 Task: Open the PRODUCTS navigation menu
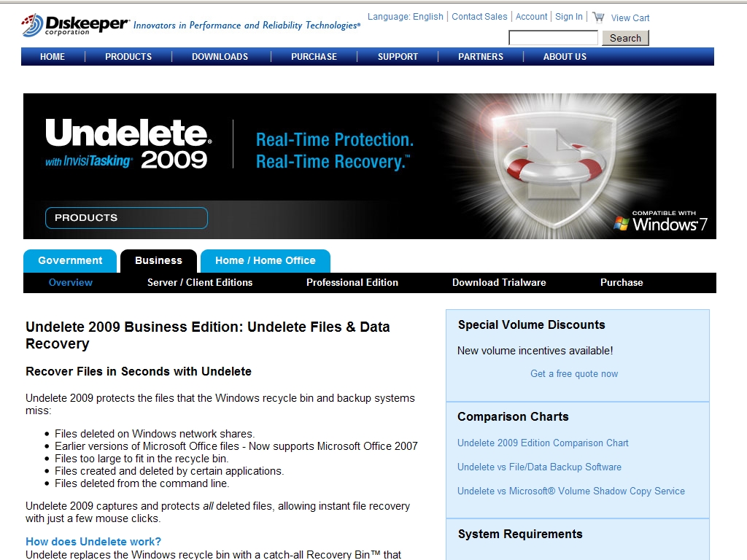pyautogui.click(x=128, y=57)
